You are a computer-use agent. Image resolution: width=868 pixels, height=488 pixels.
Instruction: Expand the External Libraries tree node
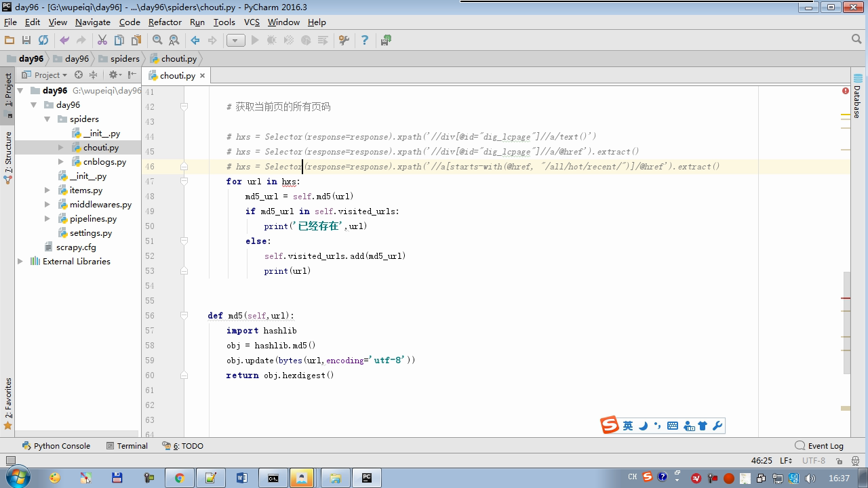[20, 262]
